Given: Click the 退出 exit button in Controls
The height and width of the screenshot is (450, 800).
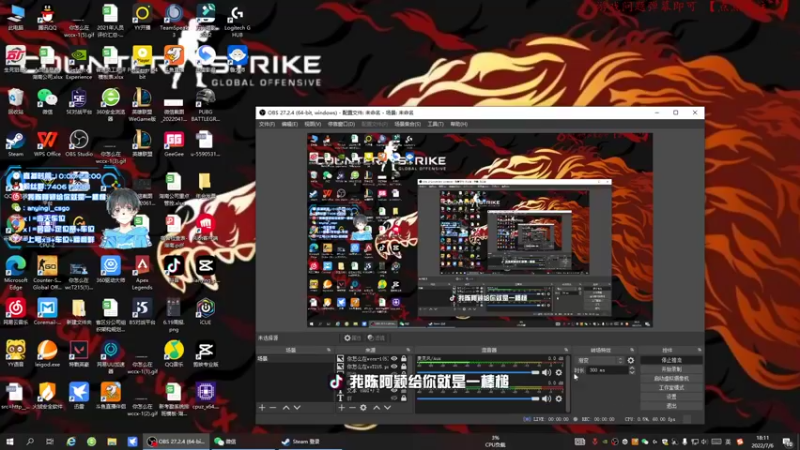Looking at the screenshot, I should click(671, 406).
